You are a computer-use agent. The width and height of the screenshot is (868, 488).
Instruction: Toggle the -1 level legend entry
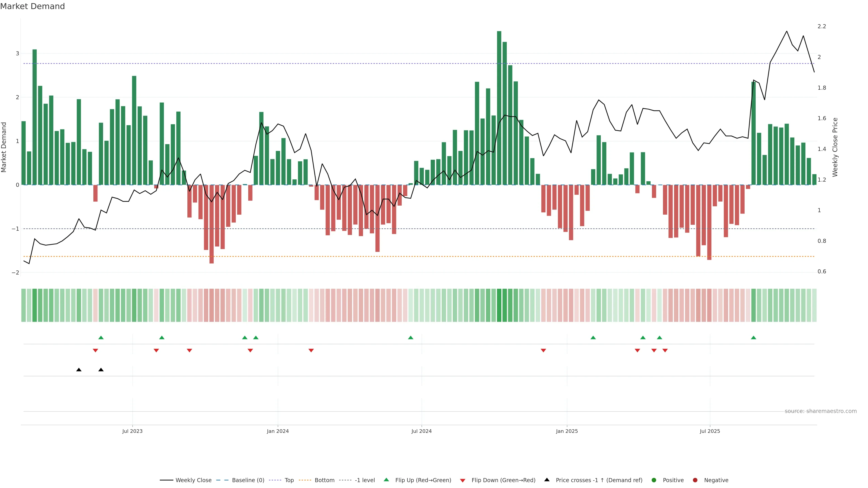click(365, 480)
